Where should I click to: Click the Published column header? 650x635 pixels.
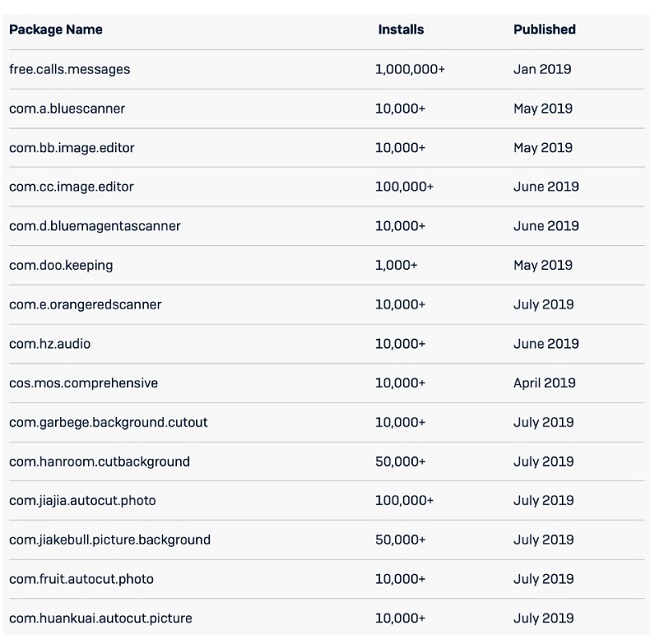click(544, 30)
